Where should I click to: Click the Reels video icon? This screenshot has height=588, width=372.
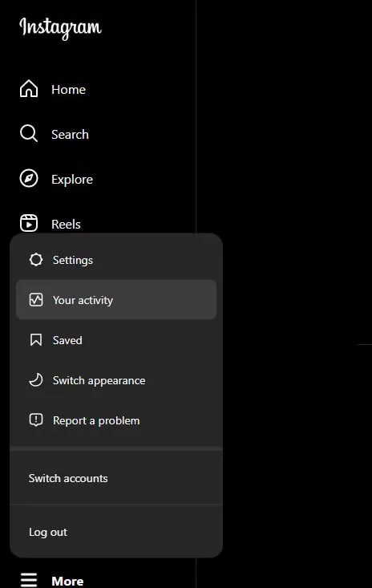29,223
